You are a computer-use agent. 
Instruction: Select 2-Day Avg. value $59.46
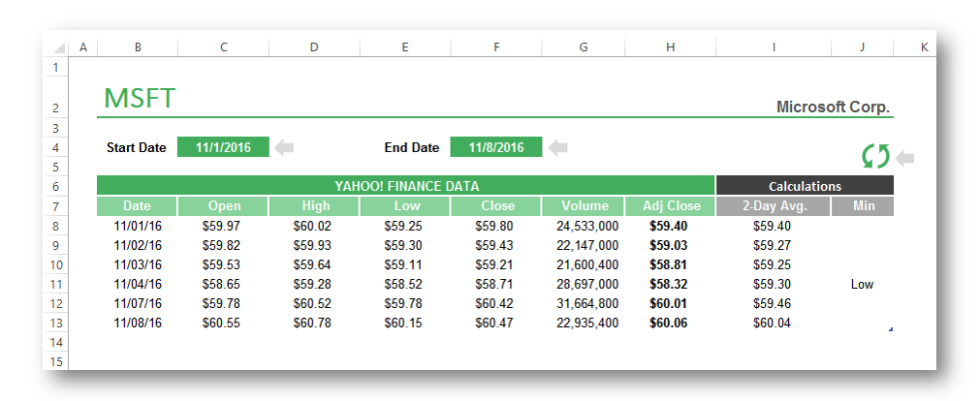[x=772, y=303]
